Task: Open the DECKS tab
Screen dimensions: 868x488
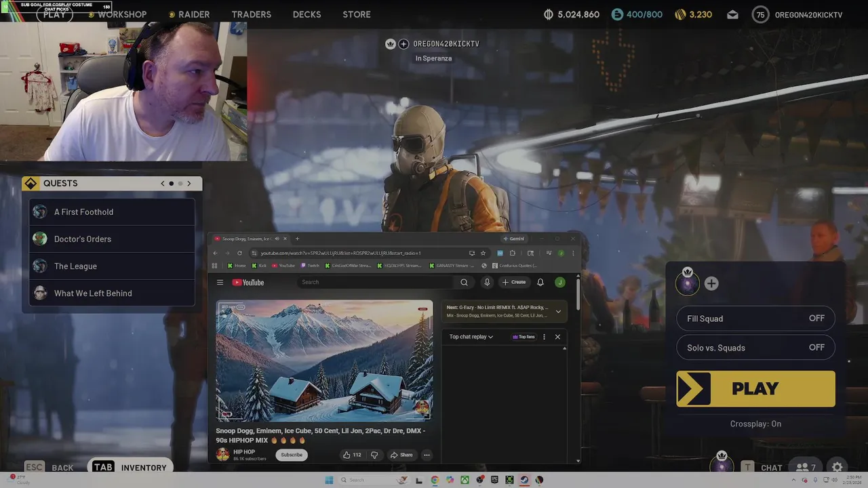Action: click(307, 14)
